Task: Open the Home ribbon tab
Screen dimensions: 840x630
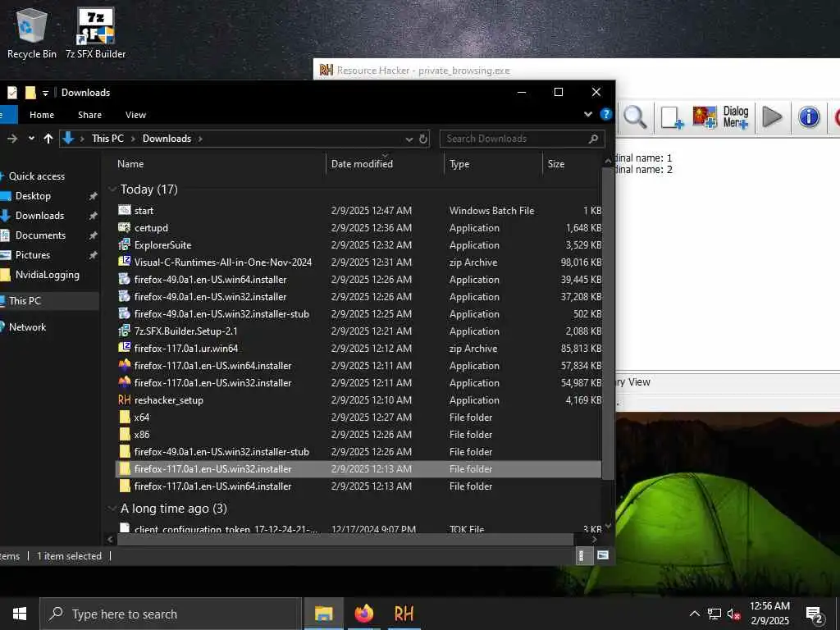Action: click(42, 115)
